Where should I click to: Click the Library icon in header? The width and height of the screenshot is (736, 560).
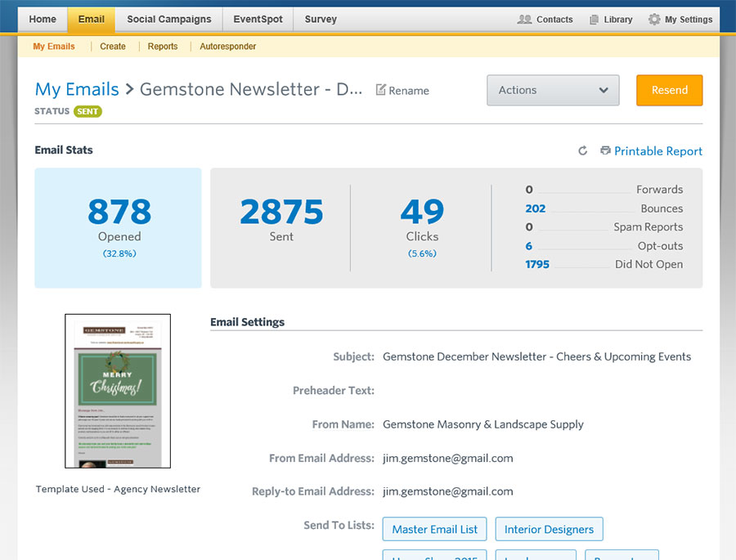click(595, 20)
